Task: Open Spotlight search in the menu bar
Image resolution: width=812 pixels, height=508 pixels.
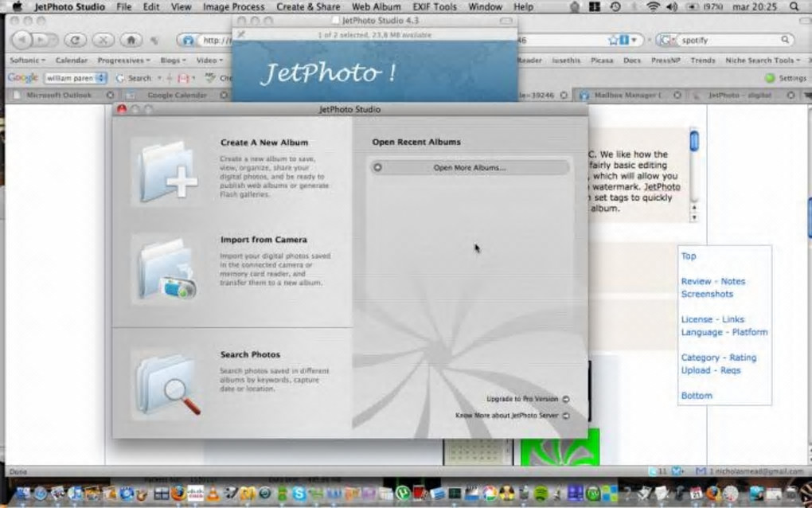Action: [794, 6]
